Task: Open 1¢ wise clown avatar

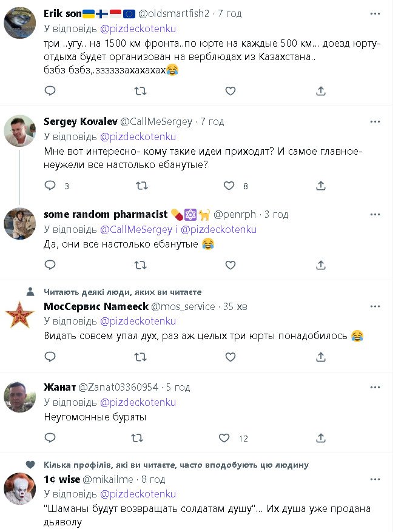Action: click(x=19, y=490)
